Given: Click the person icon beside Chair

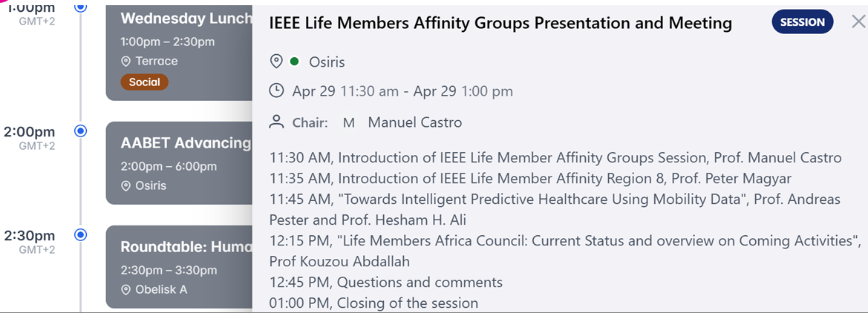Looking at the screenshot, I should [276, 122].
